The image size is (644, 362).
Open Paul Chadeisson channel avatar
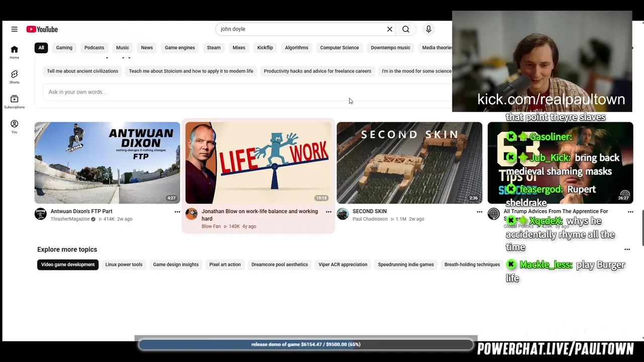(x=343, y=214)
